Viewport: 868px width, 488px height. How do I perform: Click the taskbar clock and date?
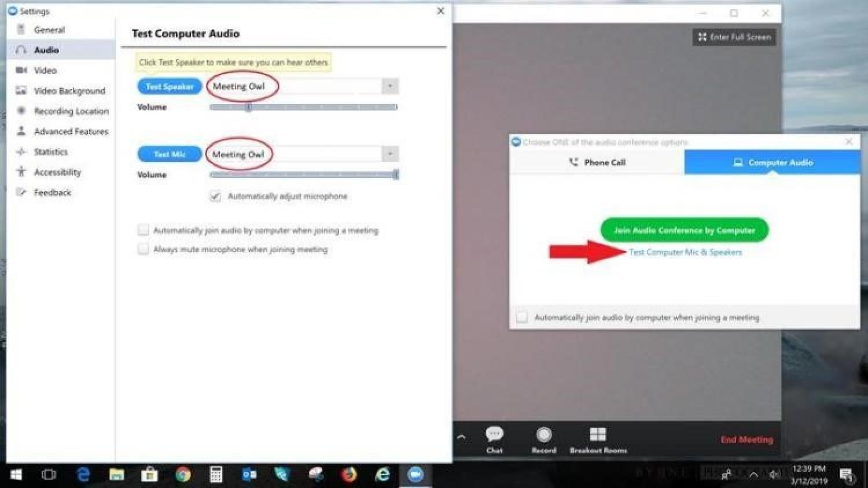coord(809,475)
